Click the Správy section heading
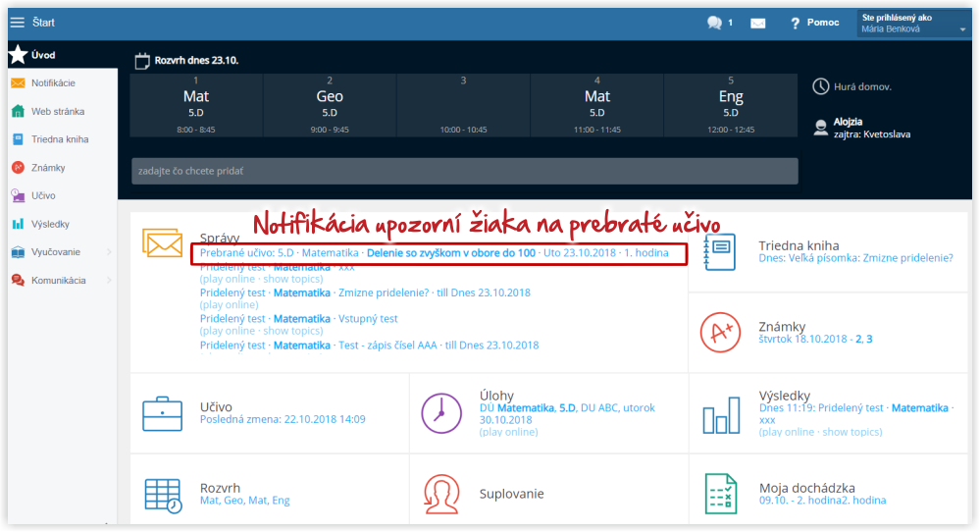The image size is (980, 532). pyautogui.click(x=220, y=238)
